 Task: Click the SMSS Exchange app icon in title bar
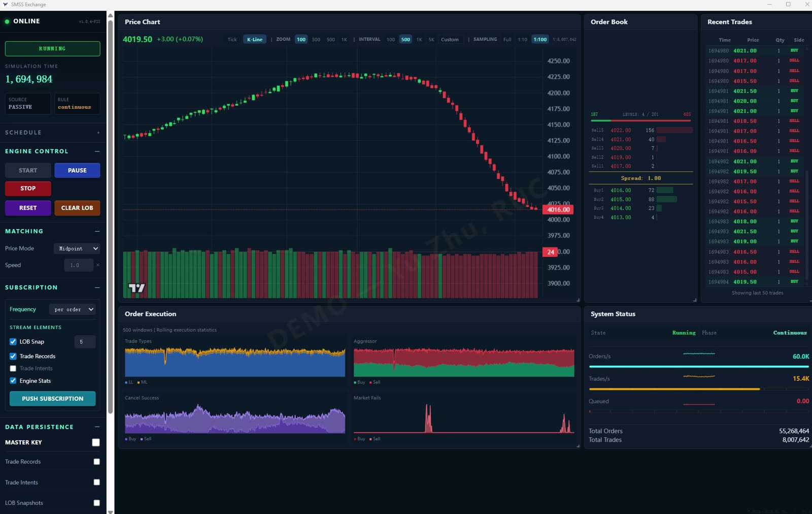5,4
